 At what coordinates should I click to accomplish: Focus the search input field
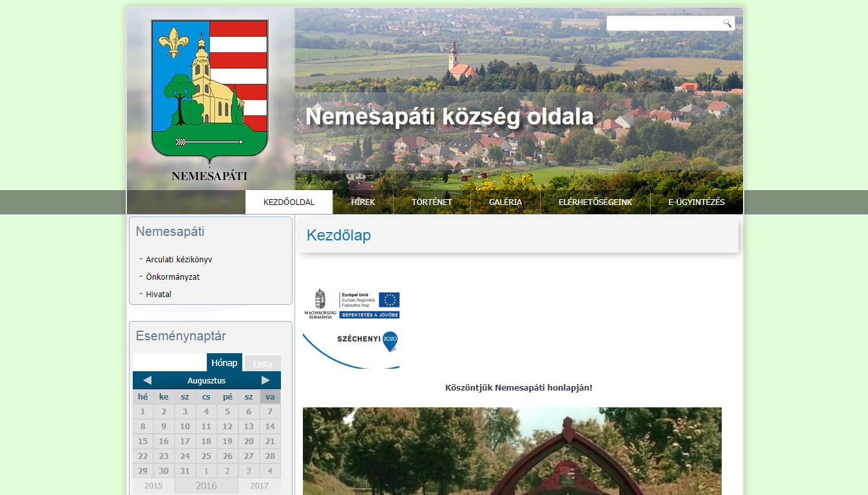pos(664,23)
